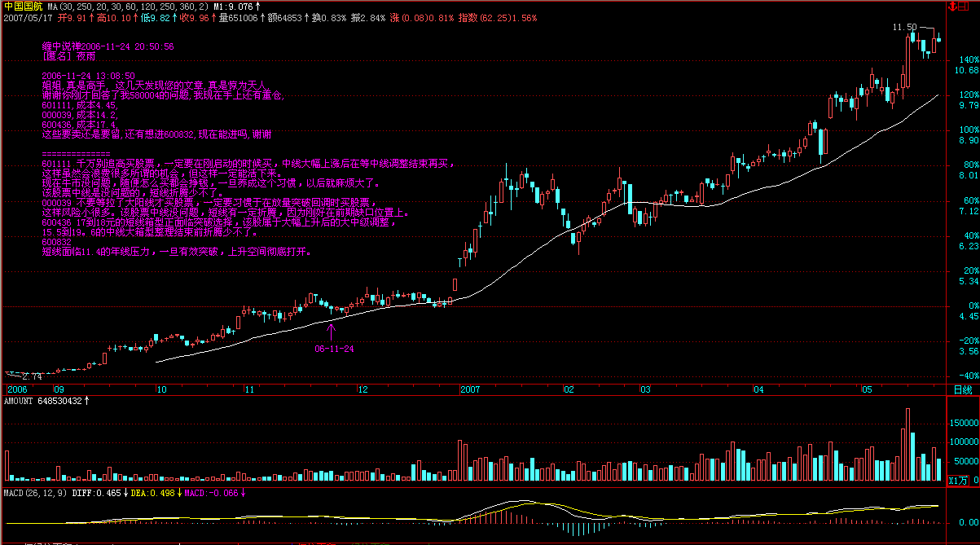Click the pink arrow marker above 06-11-24

pos(331,330)
